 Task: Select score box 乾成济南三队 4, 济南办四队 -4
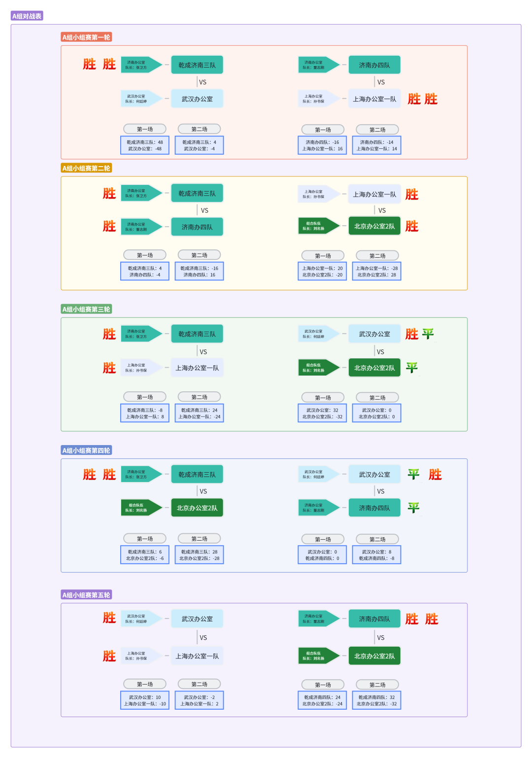tap(145, 272)
